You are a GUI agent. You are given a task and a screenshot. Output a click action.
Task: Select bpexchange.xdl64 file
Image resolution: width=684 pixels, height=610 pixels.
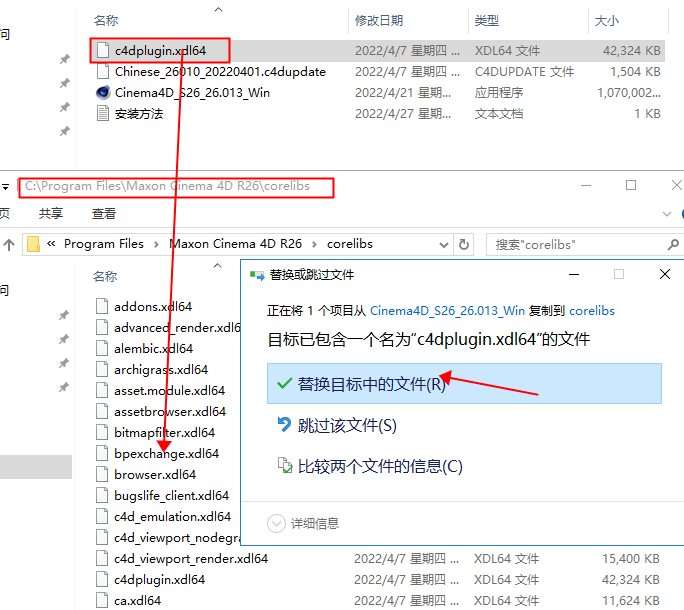coord(166,453)
